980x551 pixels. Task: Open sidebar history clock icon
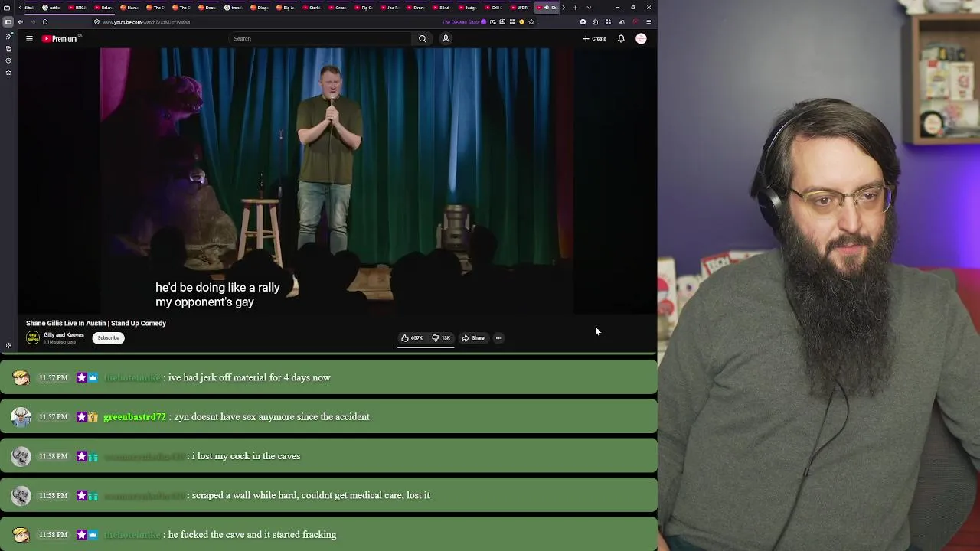click(8, 60)
